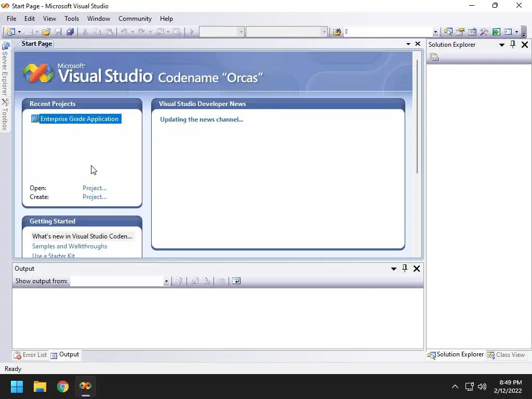This screenshot has width=532, height=399.
Task: Click the Start Page vertical scrollbar
Action: (x=417, y=117)
